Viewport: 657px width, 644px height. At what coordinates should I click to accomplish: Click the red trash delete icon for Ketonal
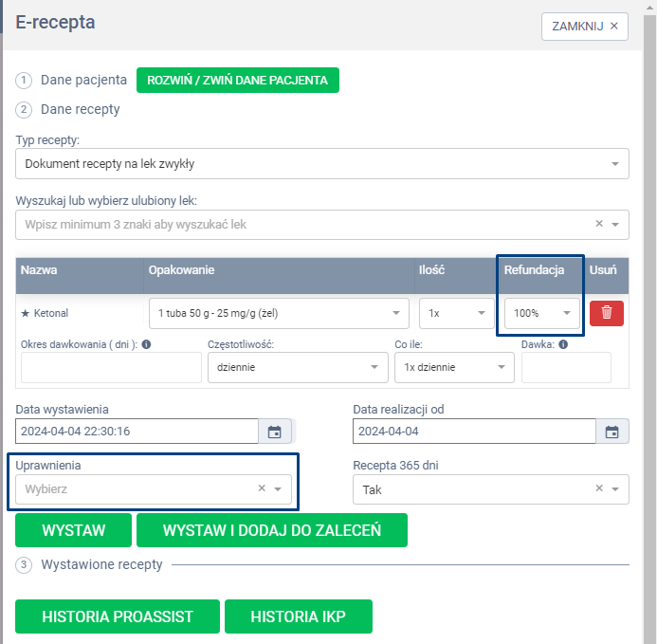[x=607, y=313]
